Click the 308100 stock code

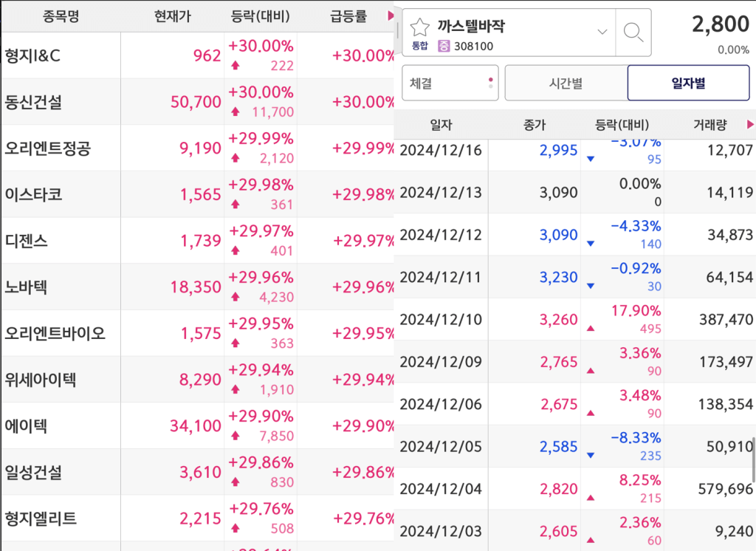coord(473,47)
